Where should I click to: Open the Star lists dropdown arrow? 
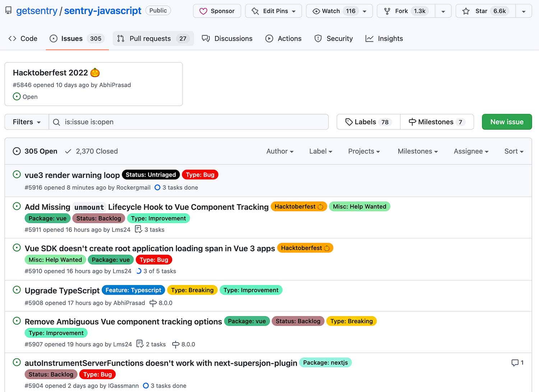[524, 11]
